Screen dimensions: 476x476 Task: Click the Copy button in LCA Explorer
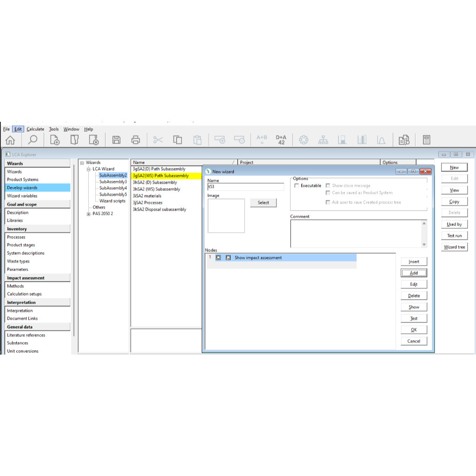(x=454, y=202)
